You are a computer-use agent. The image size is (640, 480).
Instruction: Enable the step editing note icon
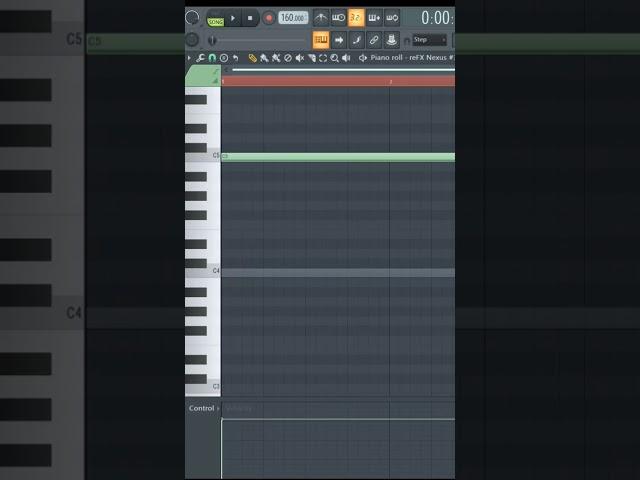pos(356,40)
